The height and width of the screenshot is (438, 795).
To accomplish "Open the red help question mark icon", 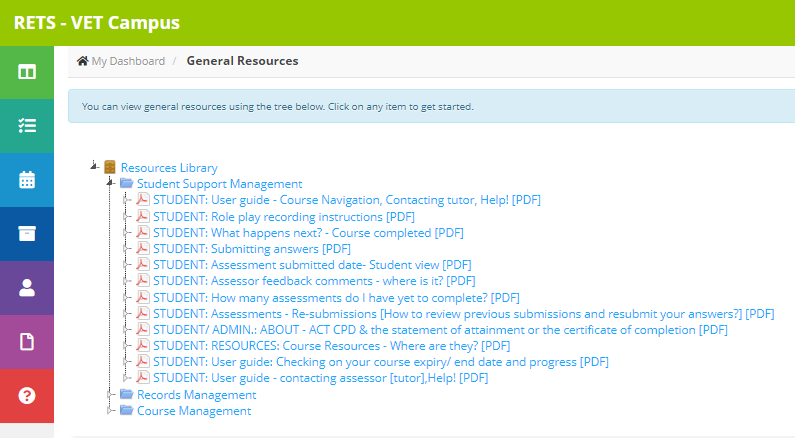I will (x=27, y=395).
